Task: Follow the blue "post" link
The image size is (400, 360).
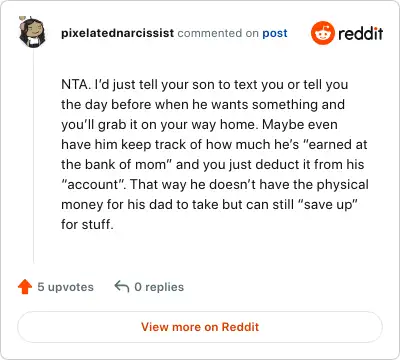Action: coord(275,33)
